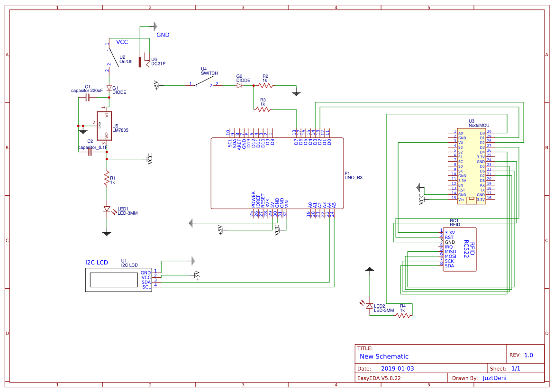Screen dimensions: 554x392
Task: Click the Date field showing 2019-01-03
Action: coord(397,367)
